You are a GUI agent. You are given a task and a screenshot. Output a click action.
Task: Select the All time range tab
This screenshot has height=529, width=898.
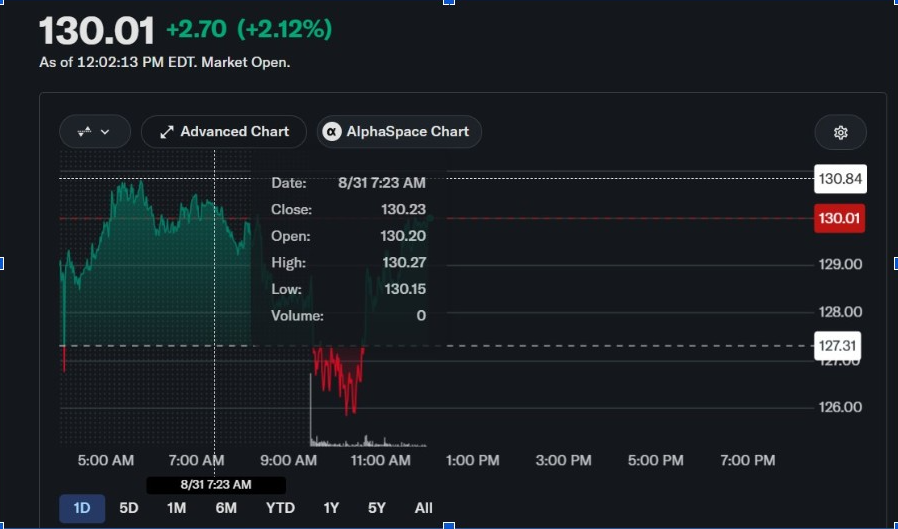click(x=423, y=508)
